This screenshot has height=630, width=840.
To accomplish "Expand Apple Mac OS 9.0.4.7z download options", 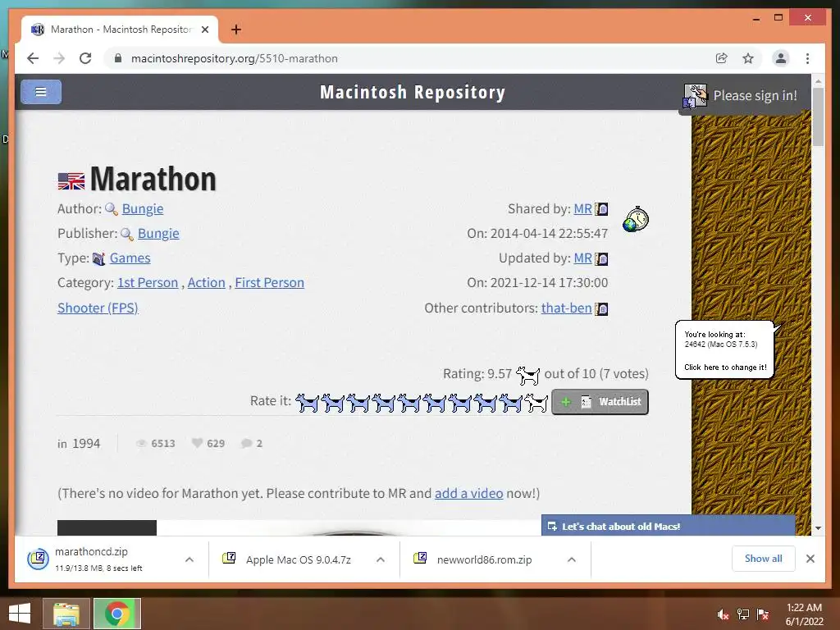I will point(381,559).
